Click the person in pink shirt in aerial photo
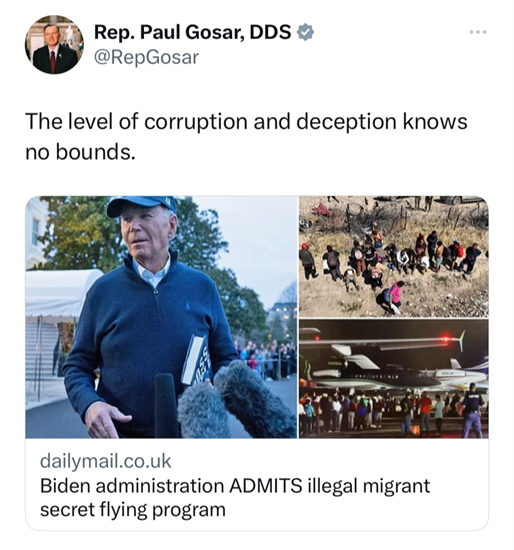The width and height of the screenshot is (514, 550). coord(393,296)
